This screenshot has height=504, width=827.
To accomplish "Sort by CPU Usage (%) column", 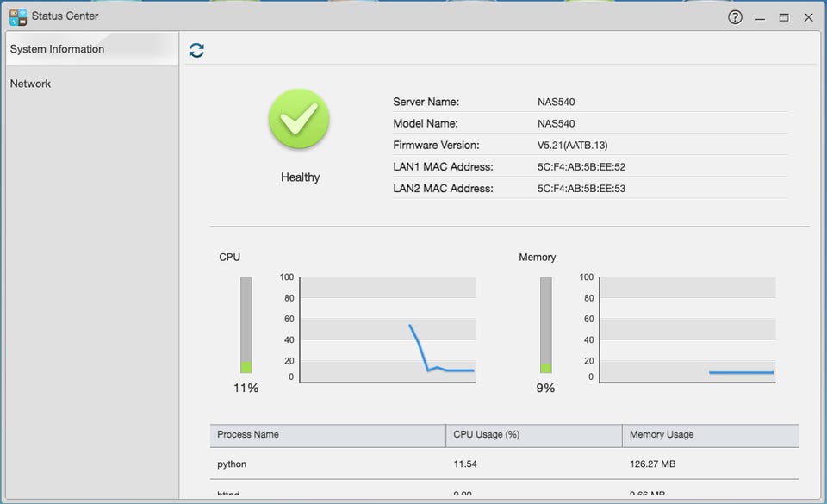I will [x=534, y=435].
